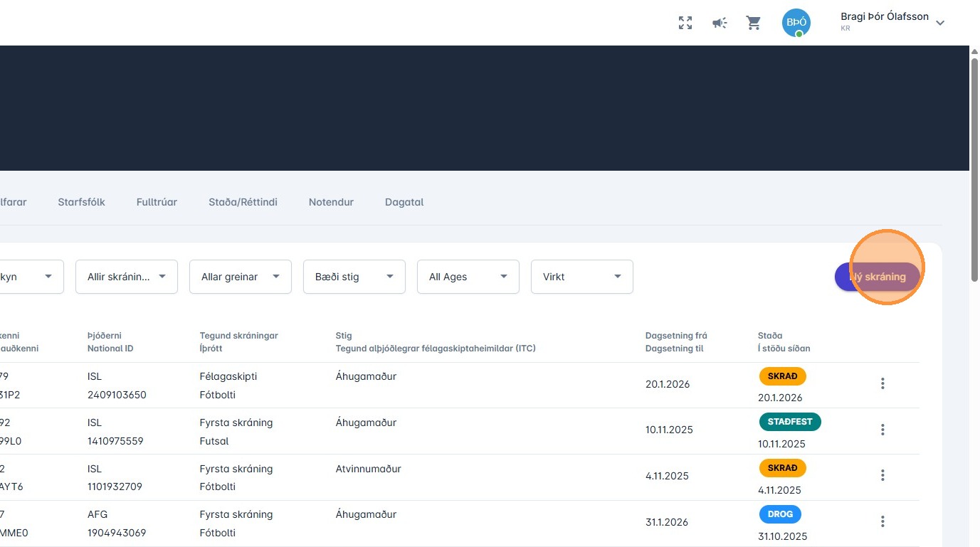This screenshot has height=547, width=980.
Task: Click the SKRÁÐ badge dated 20.1.2026
Action: pyautogui.click(x=783, y=376)
